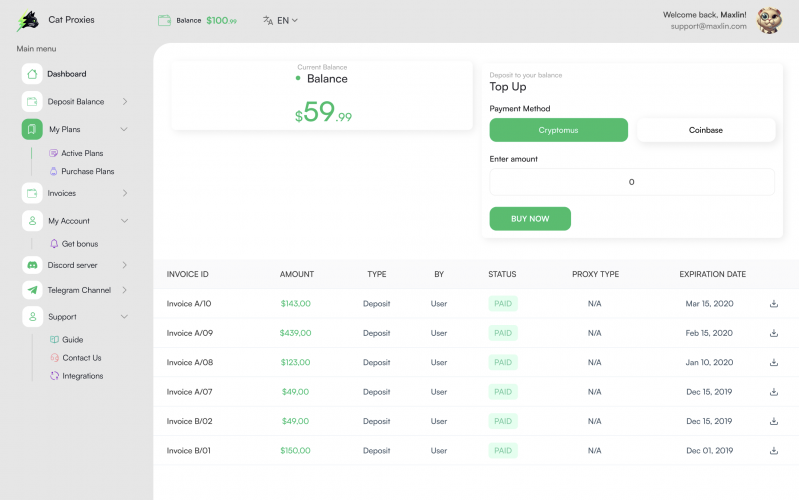The image size is (799, 500).
Task: Open Active Plans submenu item
Action: point(82,153)
